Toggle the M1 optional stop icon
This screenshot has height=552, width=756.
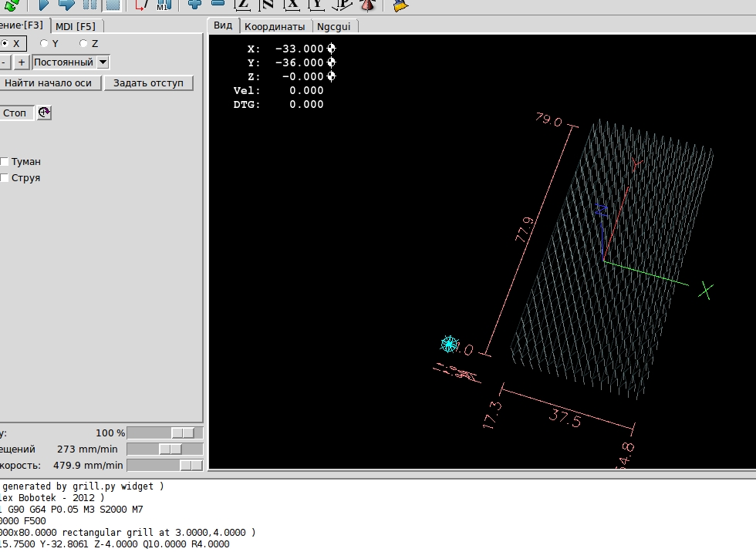coord(163,4)
